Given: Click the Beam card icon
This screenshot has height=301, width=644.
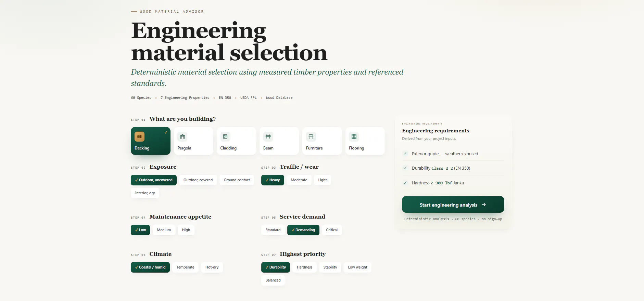Looking at the screenshot, I should [x=268, y=136].
